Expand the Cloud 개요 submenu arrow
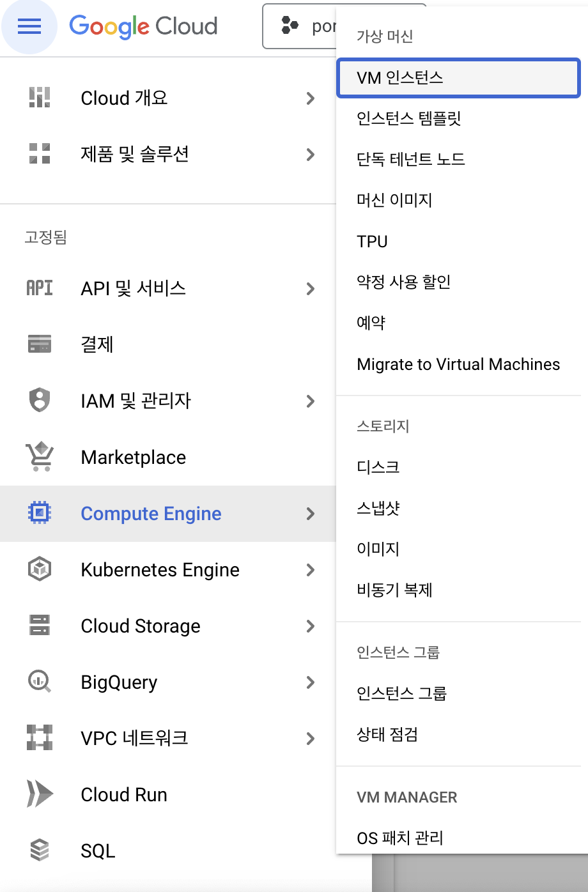This screenshot has height=892, width=588. tap(311, 98)
